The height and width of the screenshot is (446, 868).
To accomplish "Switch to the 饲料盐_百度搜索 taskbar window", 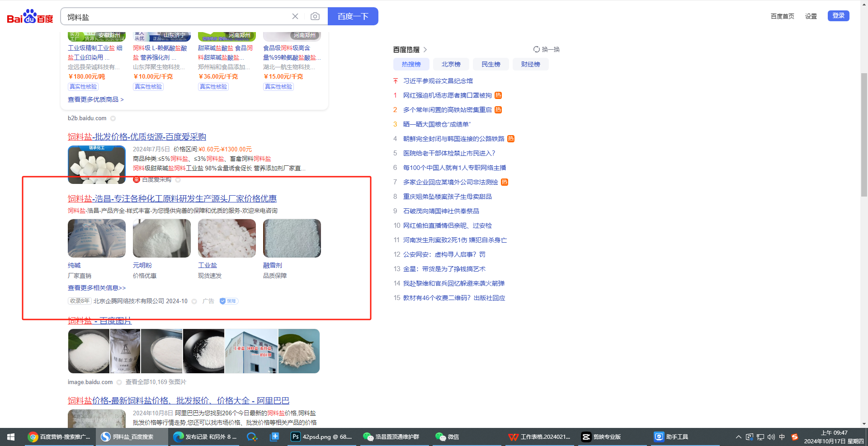I will click(132, 437).
